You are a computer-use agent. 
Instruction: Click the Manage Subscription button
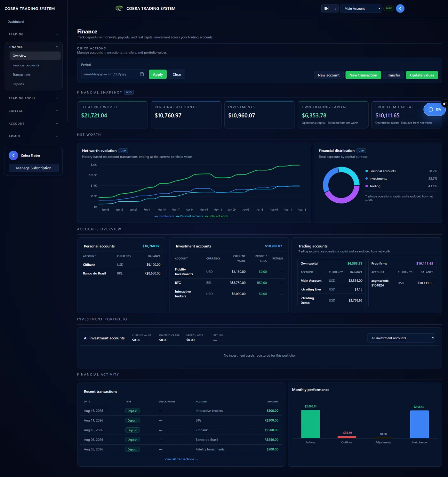[x=34, y=168]
